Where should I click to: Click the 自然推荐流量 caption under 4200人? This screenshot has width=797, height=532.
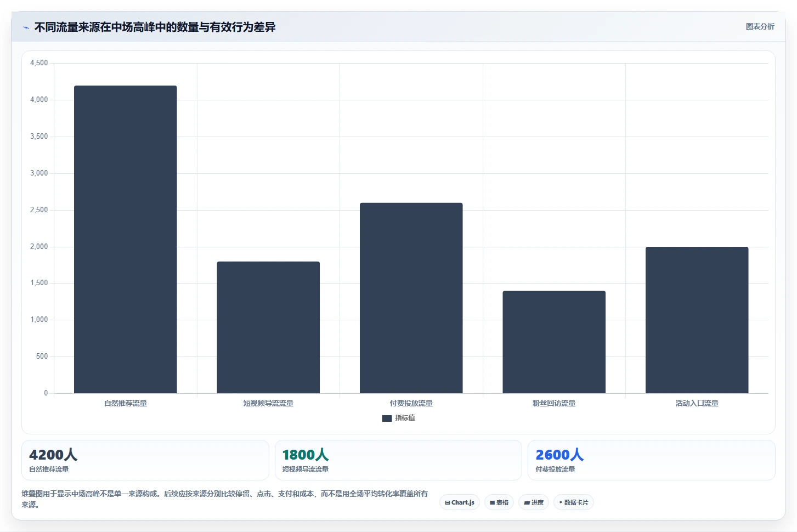[x=49, y=469]
